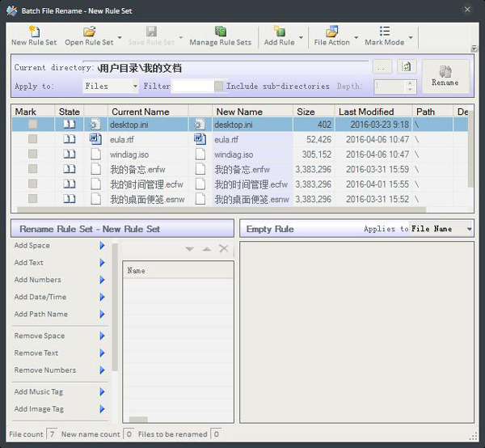Click the settings file icon beside current desktop.ini
This screenshot has width=485, height=448.
(95, 125)
